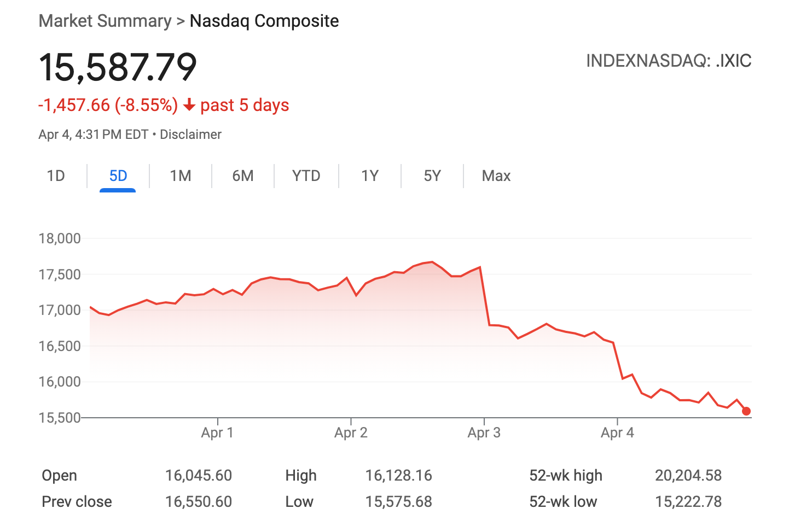Click the Apr 3 date marker

pyautogui.click(x=484, y=433)
